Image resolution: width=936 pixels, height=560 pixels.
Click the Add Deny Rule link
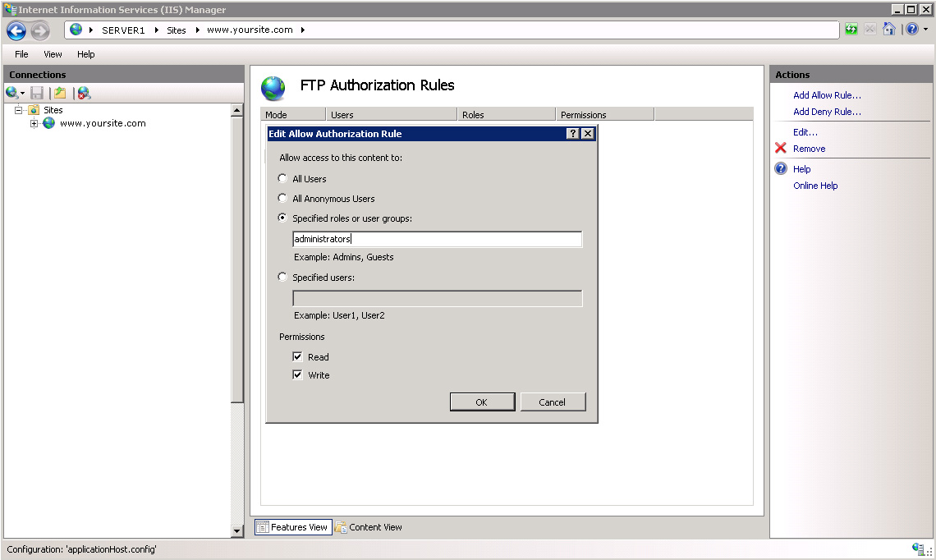pos(827,112)
